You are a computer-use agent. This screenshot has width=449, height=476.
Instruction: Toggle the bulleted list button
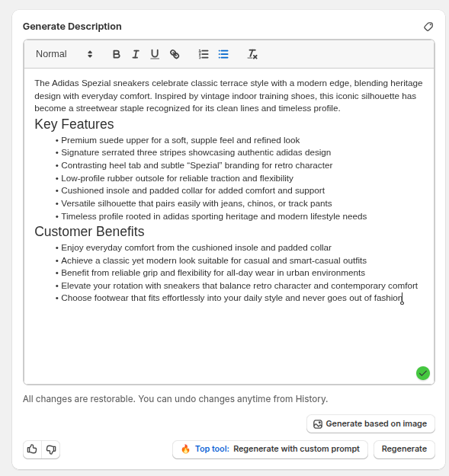(223, 54)
